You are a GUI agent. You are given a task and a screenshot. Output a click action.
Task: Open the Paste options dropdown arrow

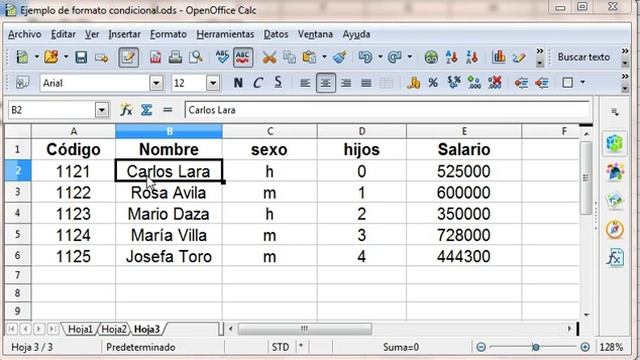(x=324, y=57)
